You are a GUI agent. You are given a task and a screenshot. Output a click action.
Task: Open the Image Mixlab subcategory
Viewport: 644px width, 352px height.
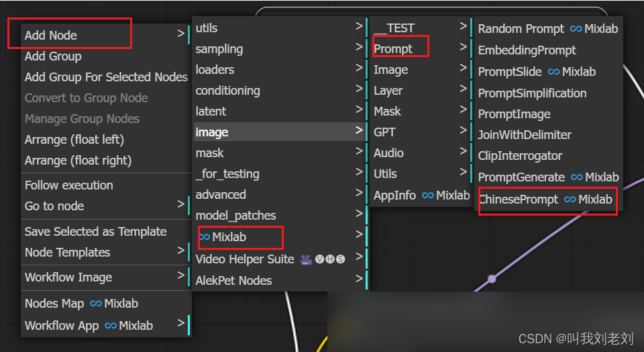421,70
